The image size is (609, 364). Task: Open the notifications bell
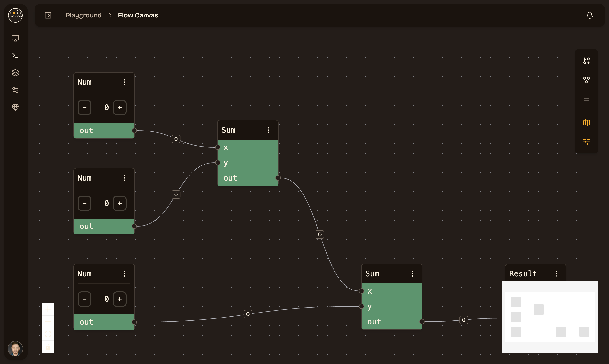[x=590, y=15]
